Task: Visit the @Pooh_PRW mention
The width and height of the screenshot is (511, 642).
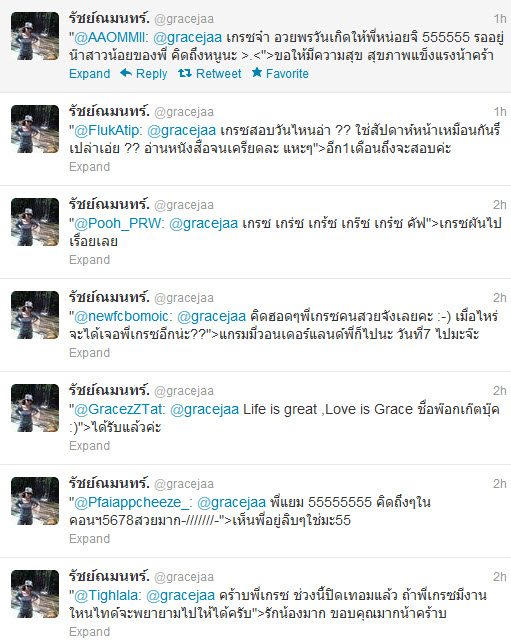Action: tap(118, 224)
